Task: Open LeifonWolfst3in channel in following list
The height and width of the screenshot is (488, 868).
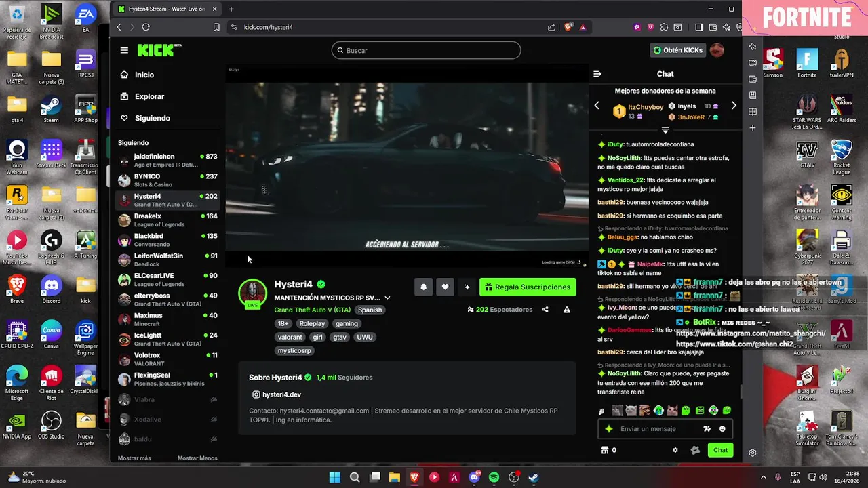Action: coord(167,260)
